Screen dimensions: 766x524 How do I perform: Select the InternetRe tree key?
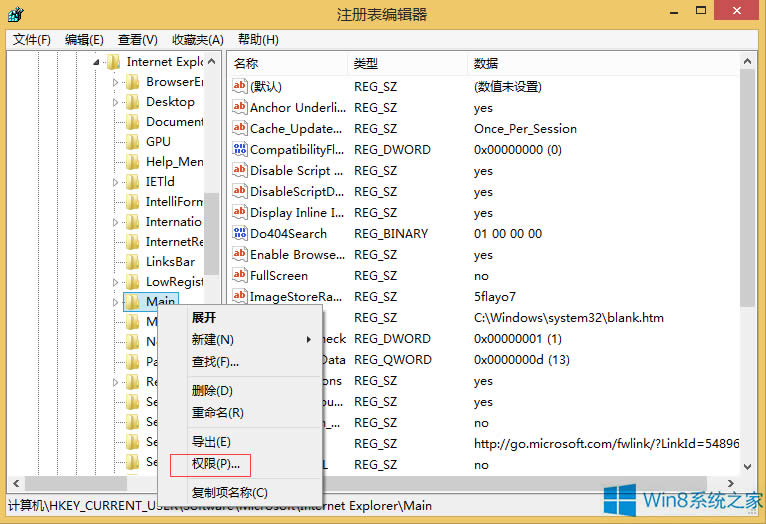coord(174,242)
